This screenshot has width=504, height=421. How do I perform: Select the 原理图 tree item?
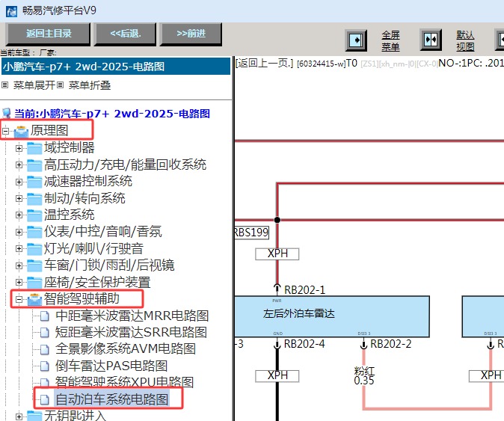[49, 130]
